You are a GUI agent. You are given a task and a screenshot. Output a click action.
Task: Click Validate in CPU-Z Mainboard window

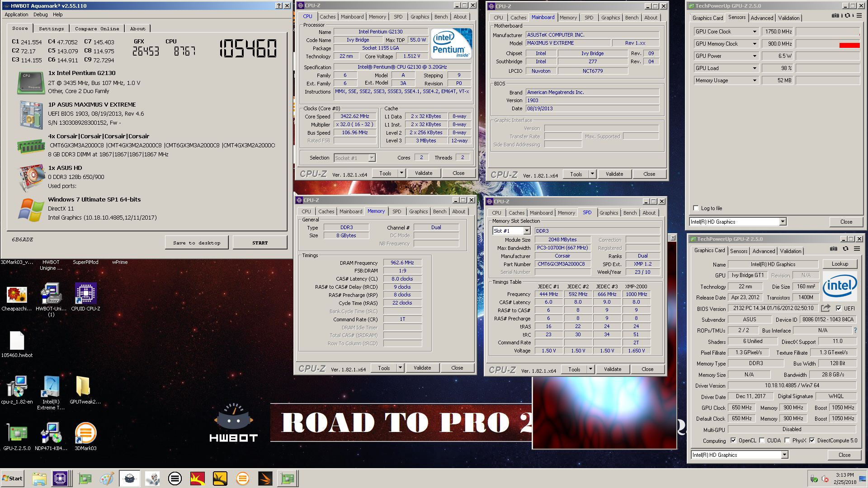(614, 174)
